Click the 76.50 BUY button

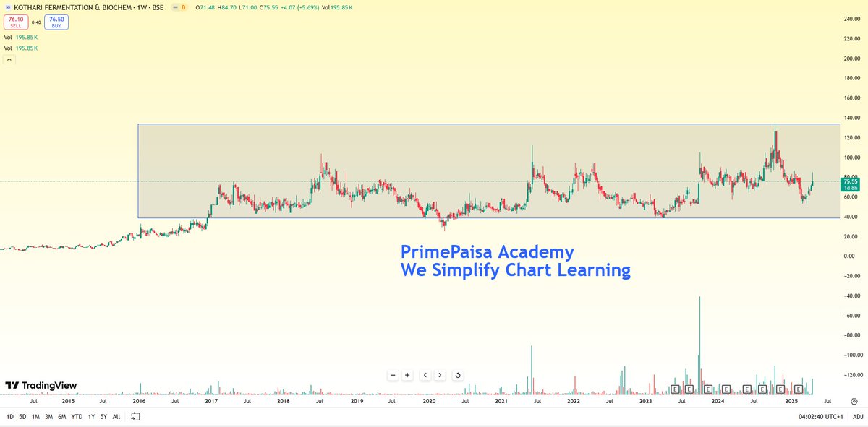55,22
